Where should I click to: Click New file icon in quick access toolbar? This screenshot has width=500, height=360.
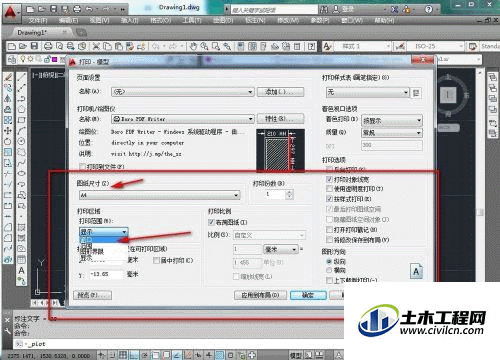pos(30,9)
